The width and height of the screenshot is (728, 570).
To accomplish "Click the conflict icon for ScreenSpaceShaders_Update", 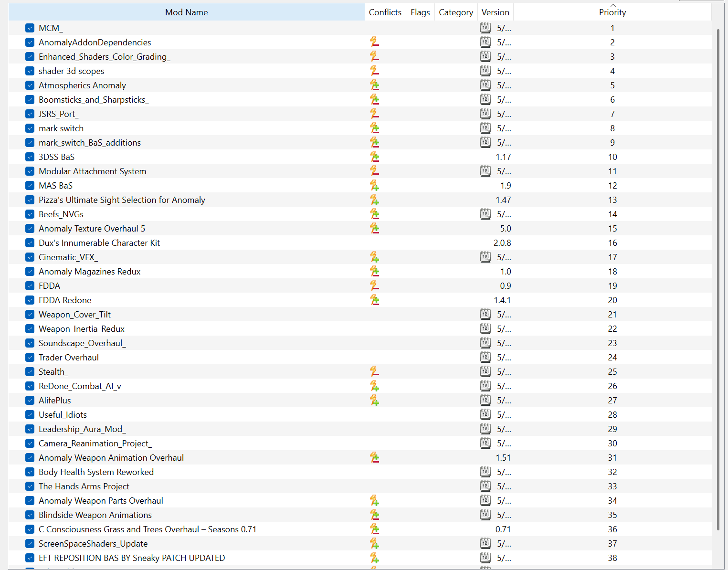I will point(374,543).
